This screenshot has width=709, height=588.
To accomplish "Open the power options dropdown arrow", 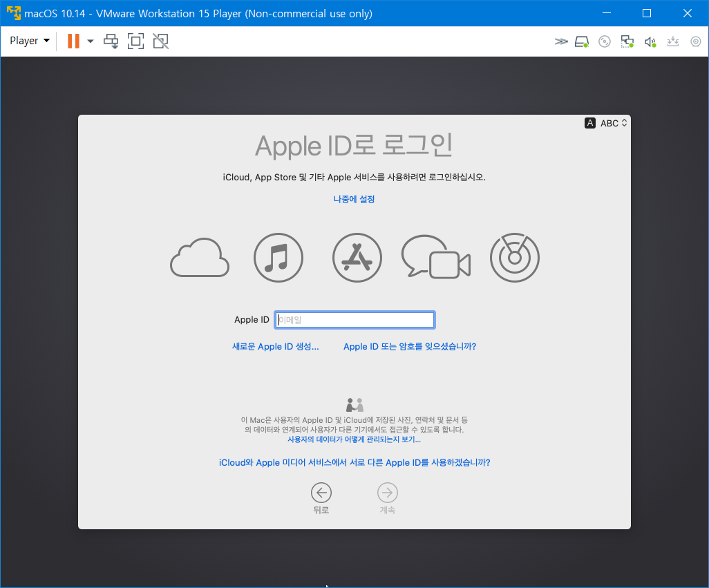I will coord(91,41).
